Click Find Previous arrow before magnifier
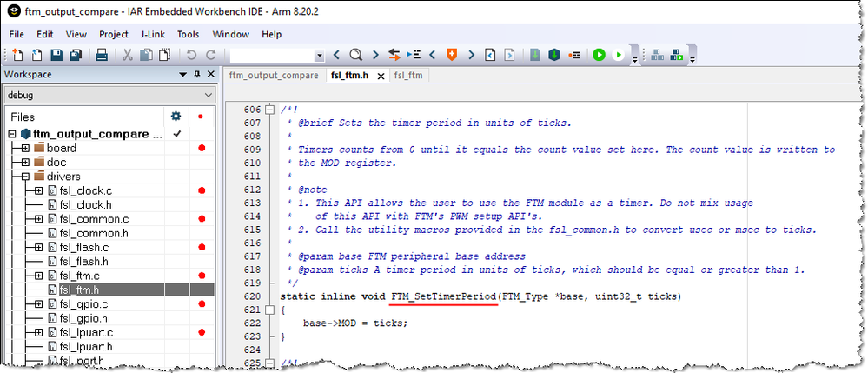868x373 pixels. tap(336, 55)
